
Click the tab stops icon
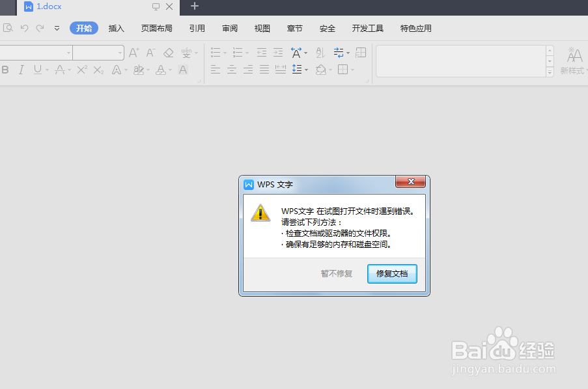coord(361,53)
